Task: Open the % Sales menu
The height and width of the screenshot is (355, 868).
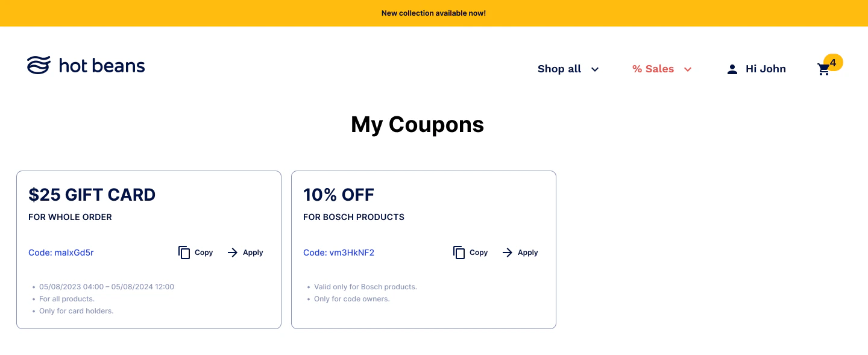Action: (653, 69)
